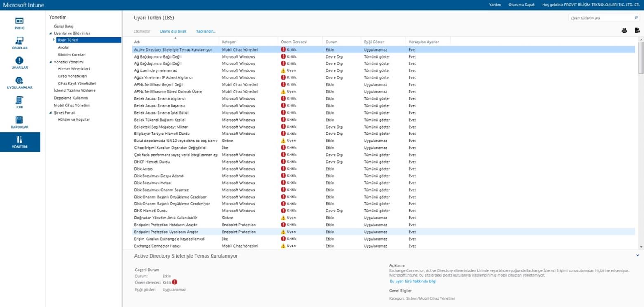Select the Endpoint Protection Hatalarını Araştır row

[384, 225]
